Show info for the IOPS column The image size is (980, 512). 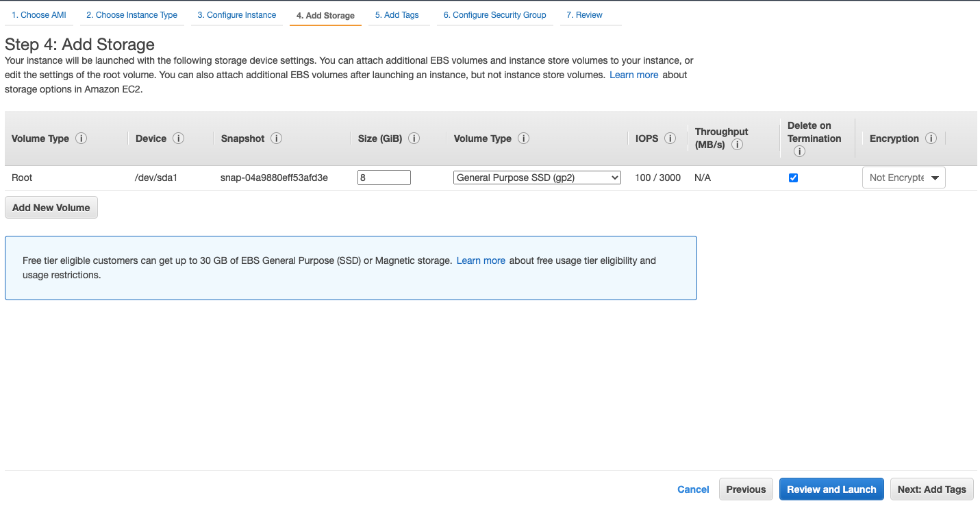pos(670,138)
